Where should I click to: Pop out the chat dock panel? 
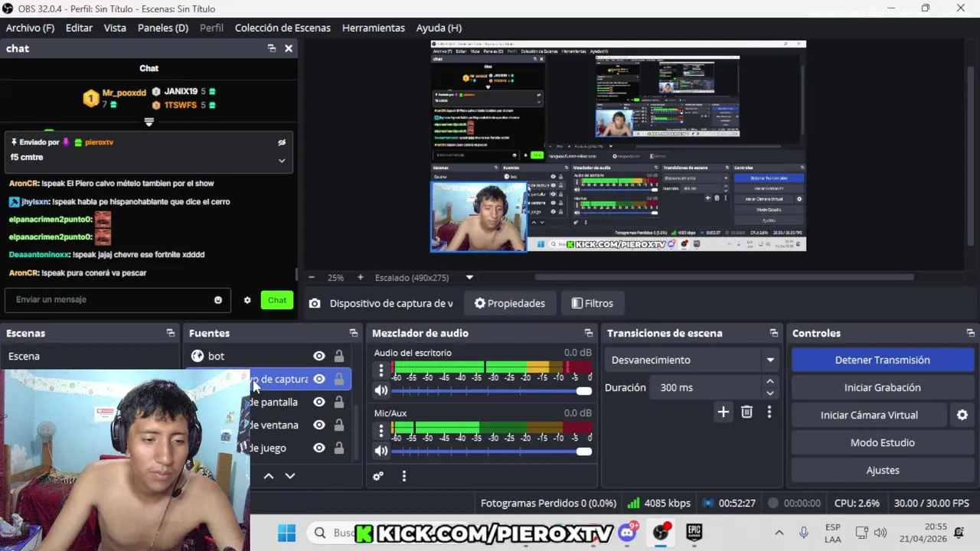point(272,48)
